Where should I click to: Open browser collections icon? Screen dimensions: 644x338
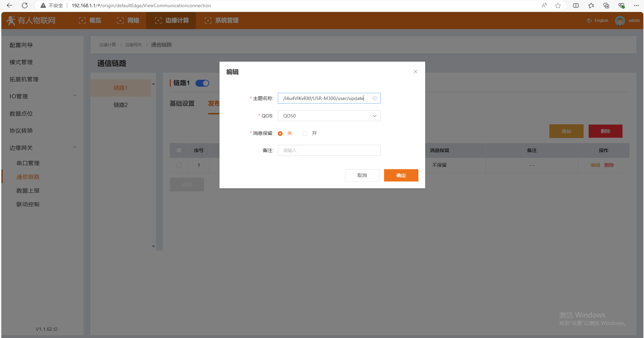pos(606,5)
